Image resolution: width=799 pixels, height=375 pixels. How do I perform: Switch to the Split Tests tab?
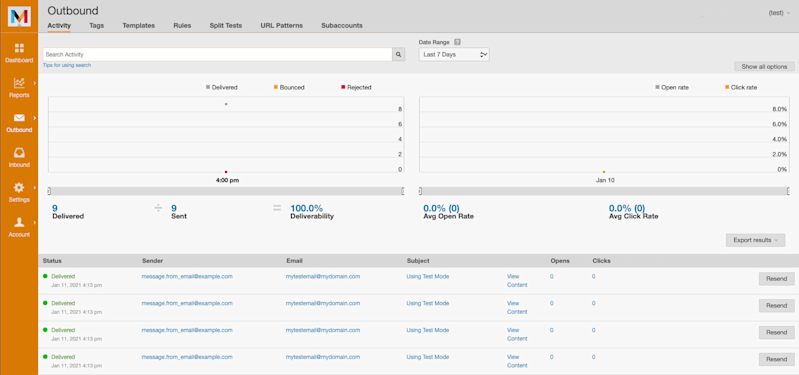click(226, 25)
